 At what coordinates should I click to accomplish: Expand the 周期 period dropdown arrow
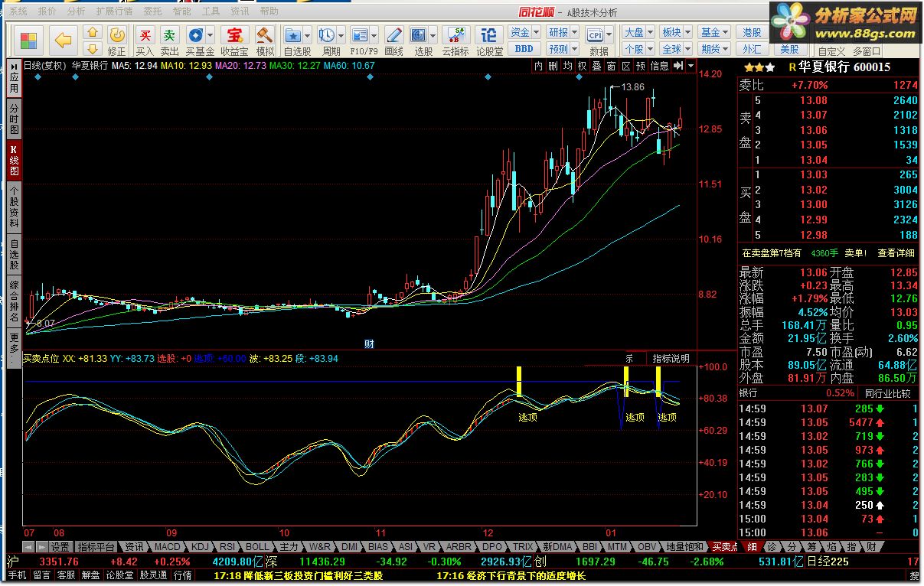coord(341,35)
